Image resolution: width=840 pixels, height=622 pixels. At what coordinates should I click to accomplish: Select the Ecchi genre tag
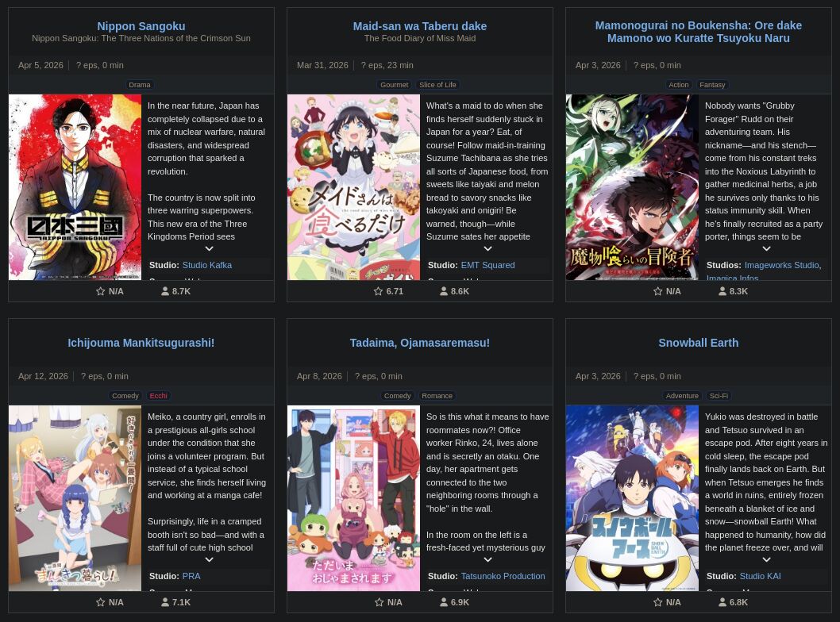[159, 396]
